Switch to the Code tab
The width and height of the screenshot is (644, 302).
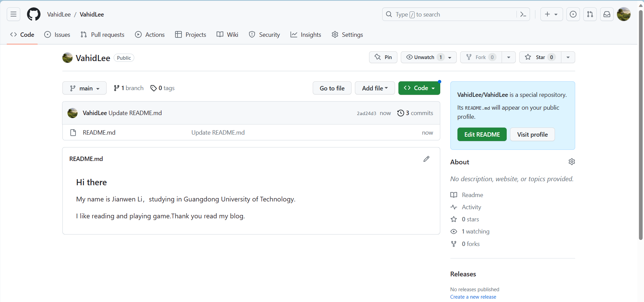[x=22, y=35]
